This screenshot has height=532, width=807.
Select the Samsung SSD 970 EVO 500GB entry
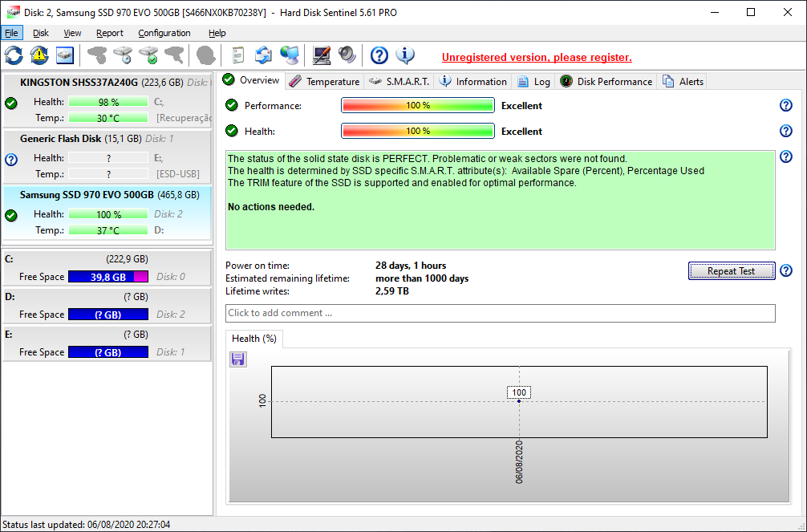107,213
